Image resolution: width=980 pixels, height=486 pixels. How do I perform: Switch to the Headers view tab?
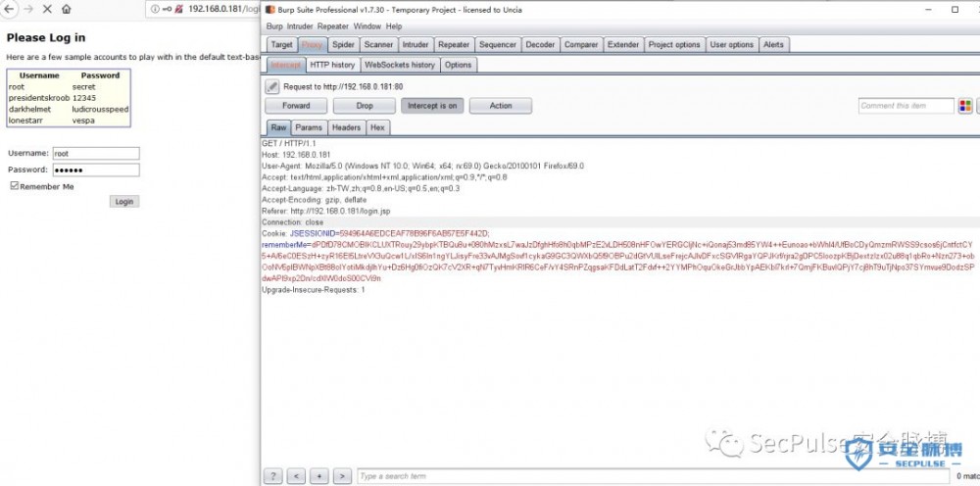pyautogui.click(x=346, y=127)
